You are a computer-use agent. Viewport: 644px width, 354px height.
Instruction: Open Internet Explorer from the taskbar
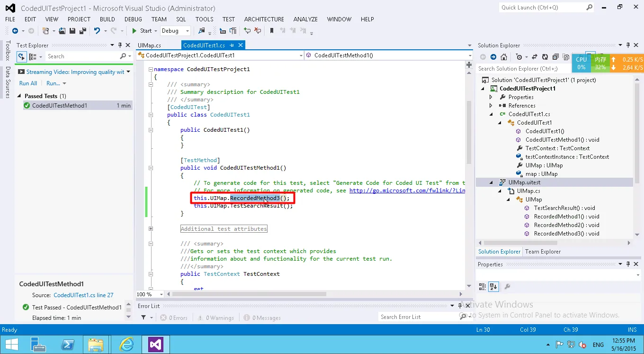coord(126,344)
